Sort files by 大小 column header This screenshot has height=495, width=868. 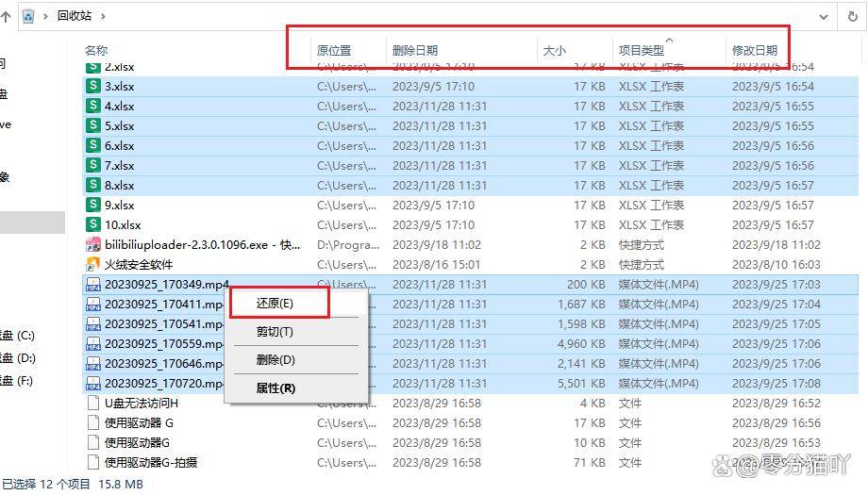tap(555, 50)
